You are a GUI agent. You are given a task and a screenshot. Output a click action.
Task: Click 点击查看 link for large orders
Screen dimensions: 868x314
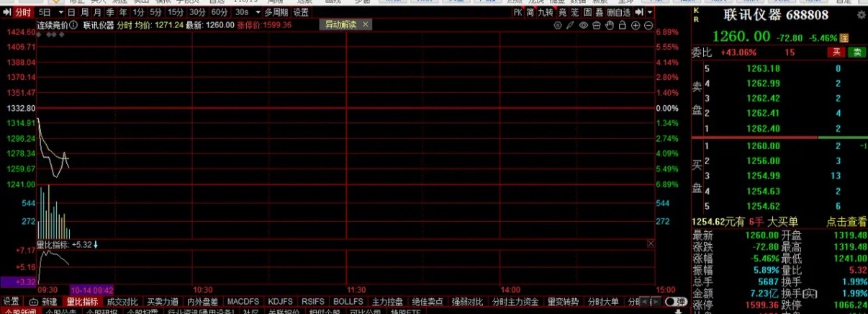point(846,222)
